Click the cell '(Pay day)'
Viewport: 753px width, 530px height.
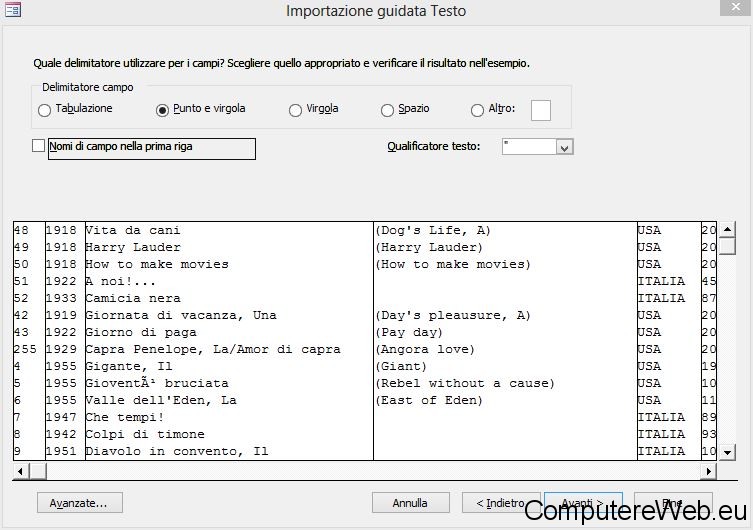click(409, 332)
